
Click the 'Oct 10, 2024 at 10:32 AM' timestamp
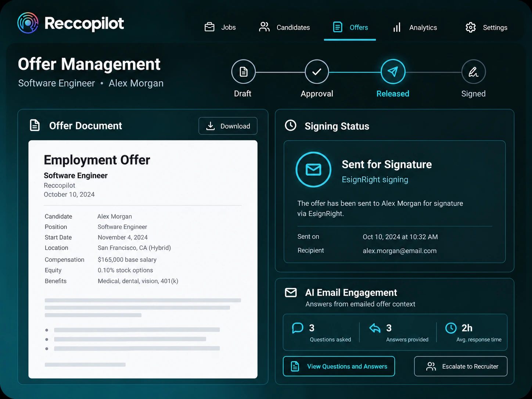pyautogui.click(x=400, y=237)
